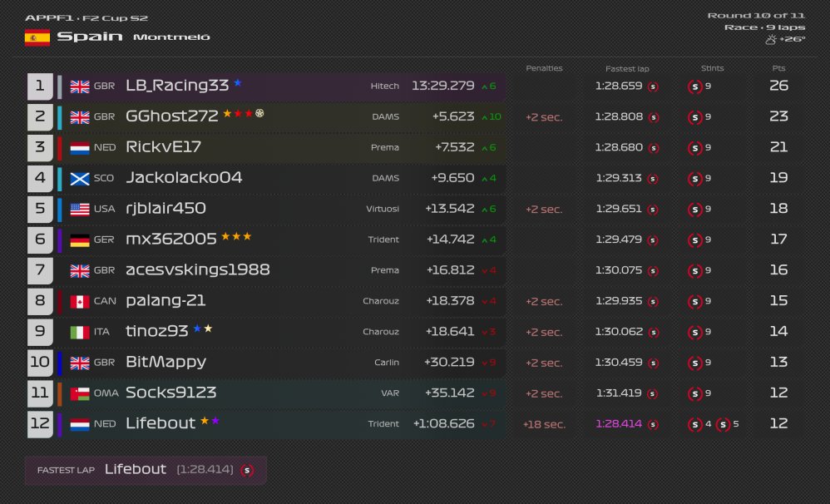
Task: Click the GBR flag beside acesvskings1988
Action: point(80,271)
